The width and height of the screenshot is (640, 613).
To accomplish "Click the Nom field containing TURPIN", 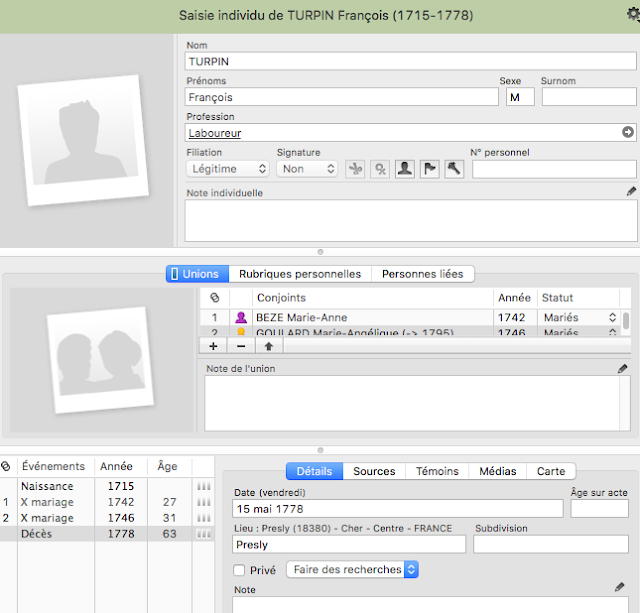I will pos(410,61).
